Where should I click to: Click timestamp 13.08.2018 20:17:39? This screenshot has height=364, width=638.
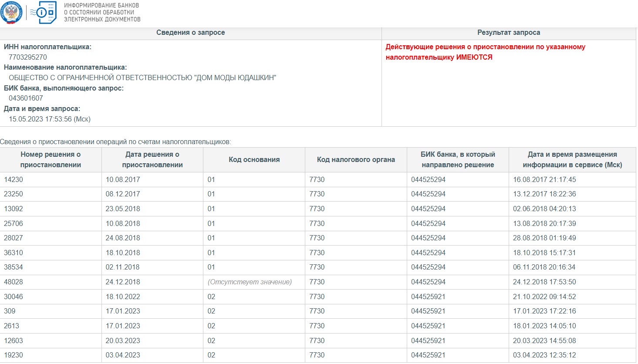click(544, 224)
